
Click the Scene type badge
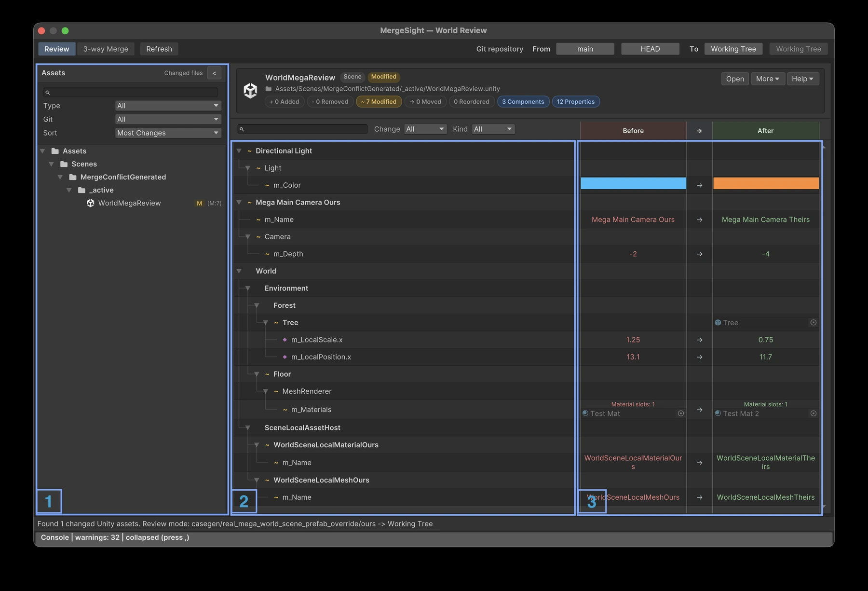pos(353,77)
